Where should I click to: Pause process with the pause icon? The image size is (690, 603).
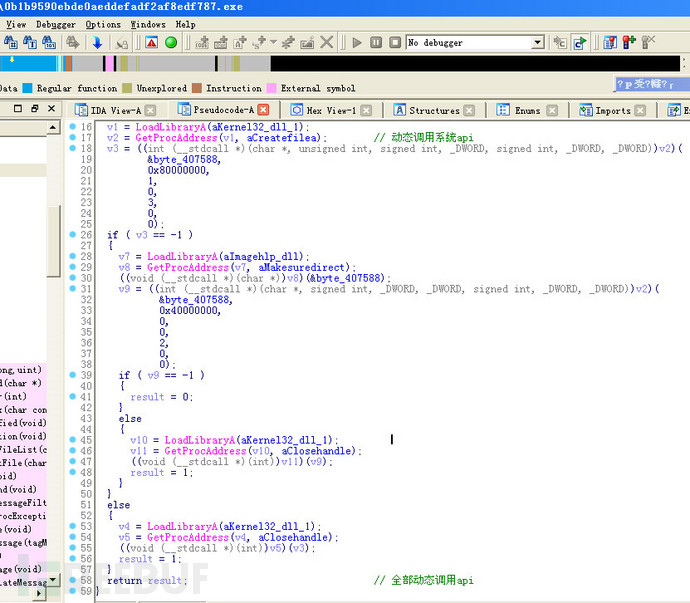tap(376, 43)
